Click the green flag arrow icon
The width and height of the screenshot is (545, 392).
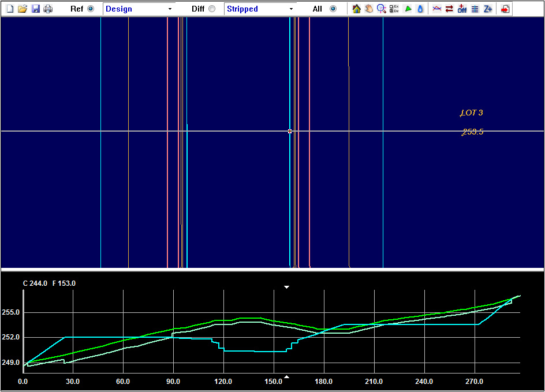408,9
